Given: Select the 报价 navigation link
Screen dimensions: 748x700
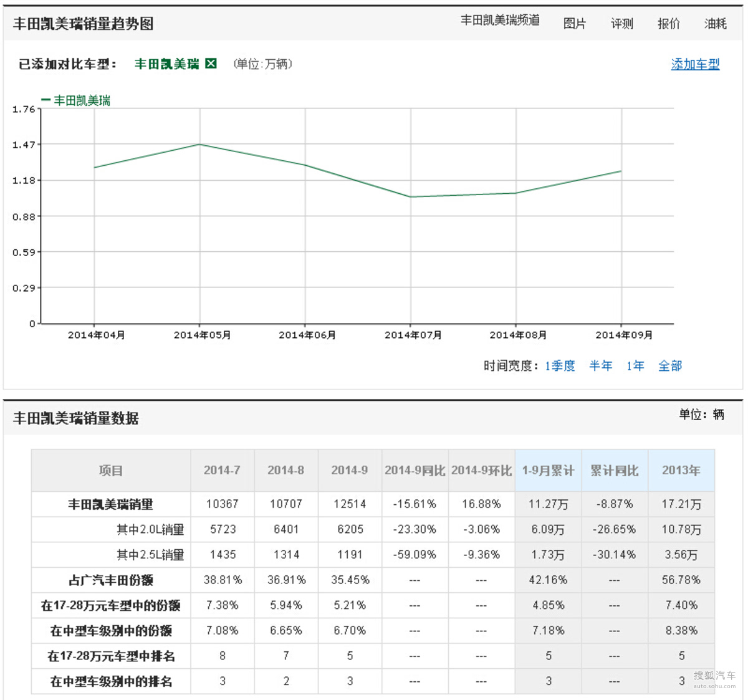Looking at the screenshot, I should click(x=668, y=24).
